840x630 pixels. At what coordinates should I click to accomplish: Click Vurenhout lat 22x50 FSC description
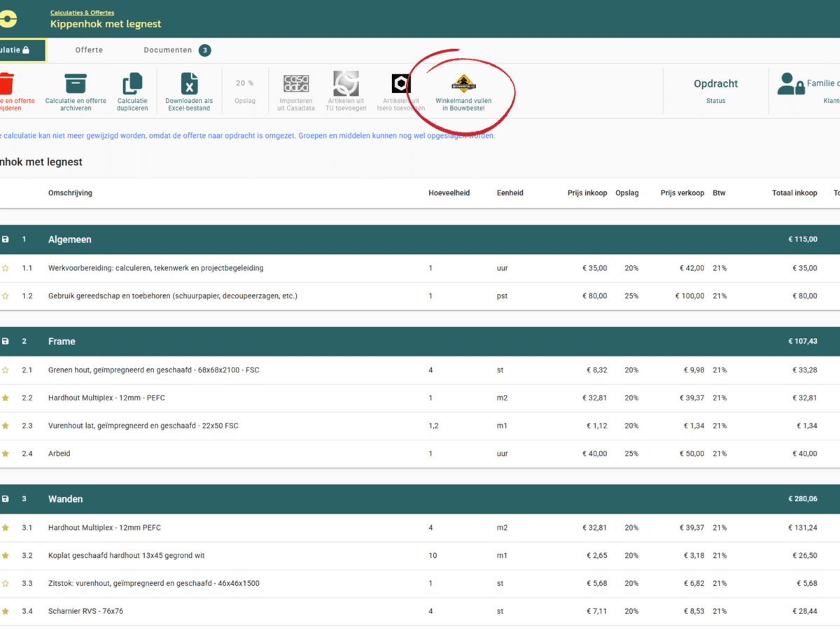pyautogui.click(x=143, y=426)
